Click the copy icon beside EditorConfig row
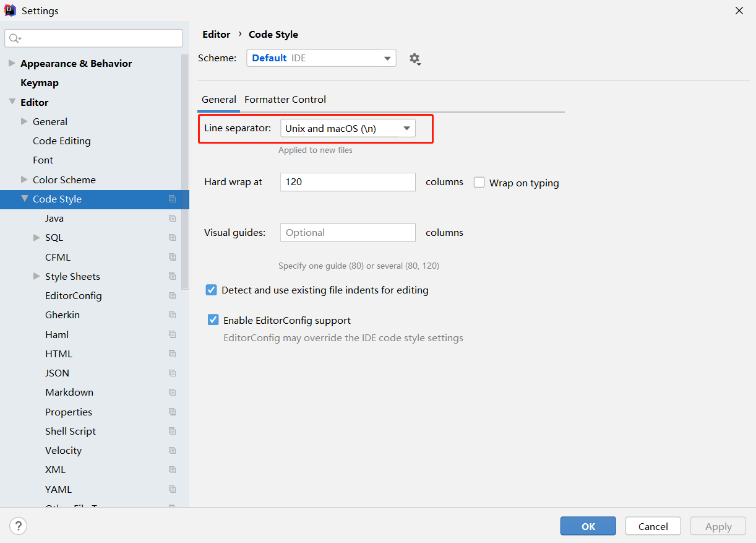Image resolution: width=756 pixels, height=543 pixels. pyautogui.click(x=173, y=296)
